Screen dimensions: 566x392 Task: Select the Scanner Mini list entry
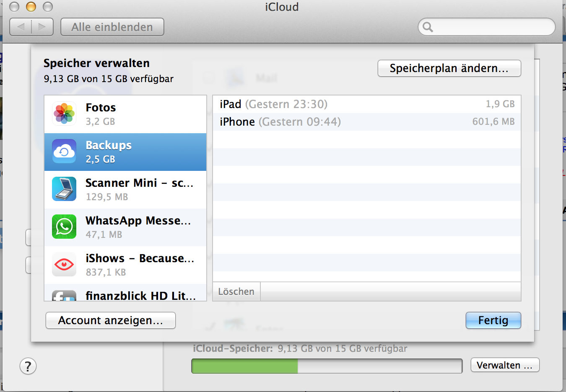click(x=125, y=190)
